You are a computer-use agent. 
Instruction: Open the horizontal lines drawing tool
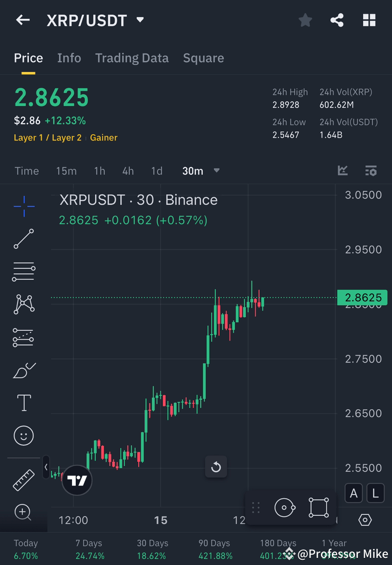[x=24, y=272]
